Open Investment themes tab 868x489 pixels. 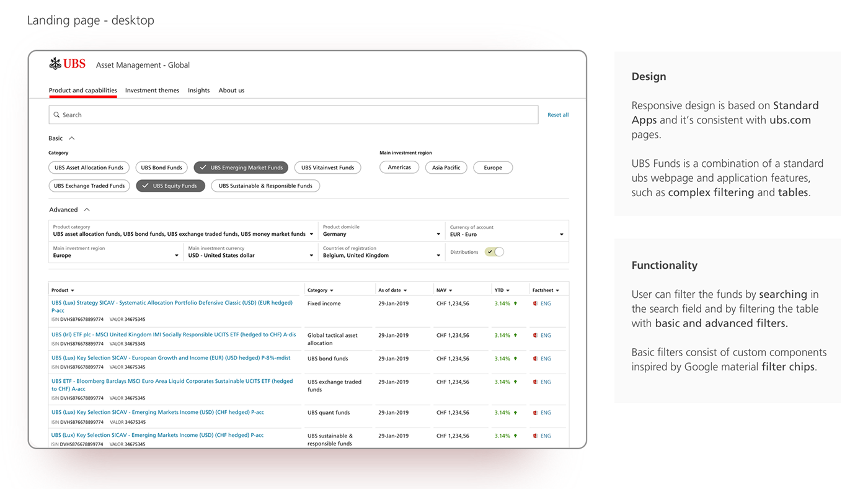pos(152,91)
